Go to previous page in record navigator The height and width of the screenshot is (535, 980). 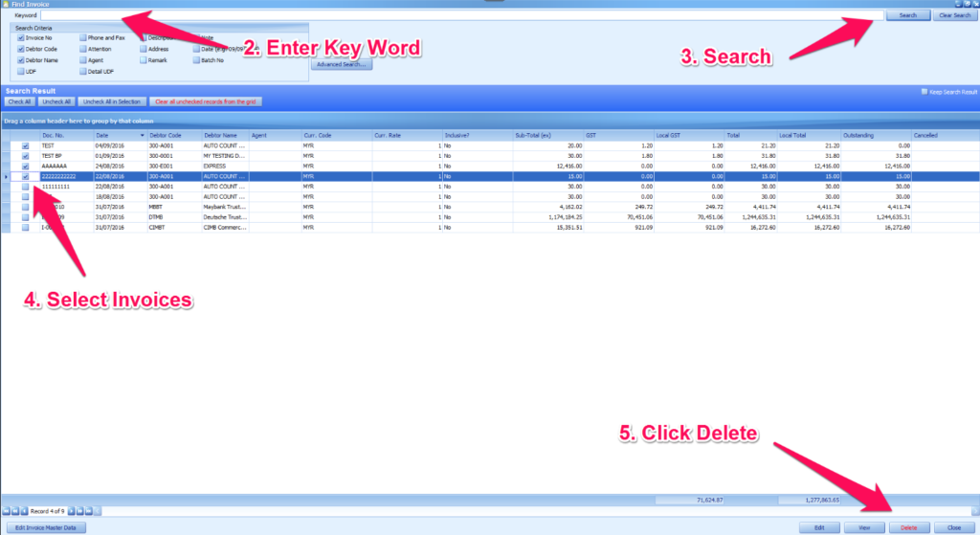point(15,511)
